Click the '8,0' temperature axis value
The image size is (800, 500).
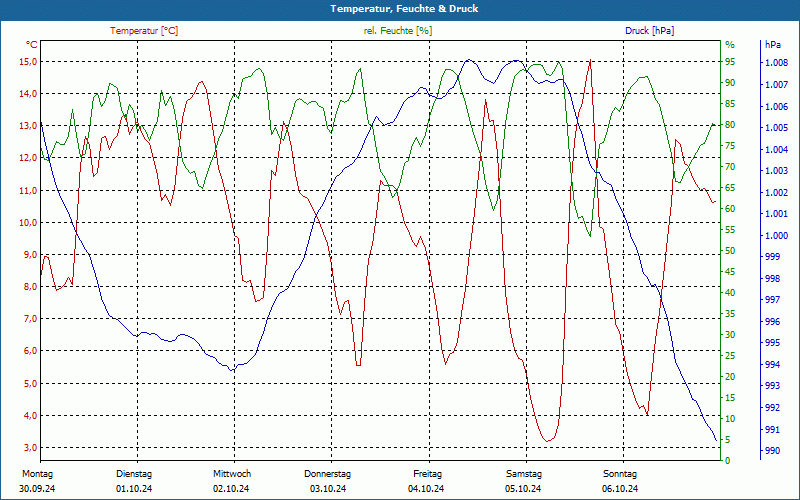point(30,287)
